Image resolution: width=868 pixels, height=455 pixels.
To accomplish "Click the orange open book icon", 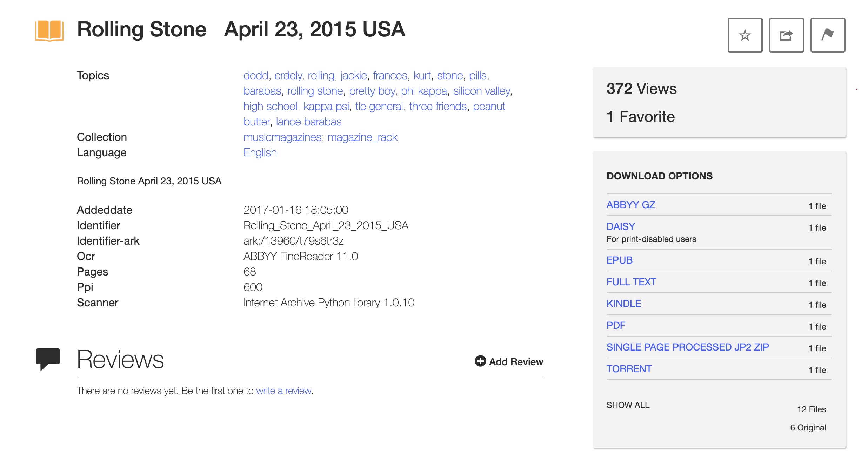I will pos(49,31).
